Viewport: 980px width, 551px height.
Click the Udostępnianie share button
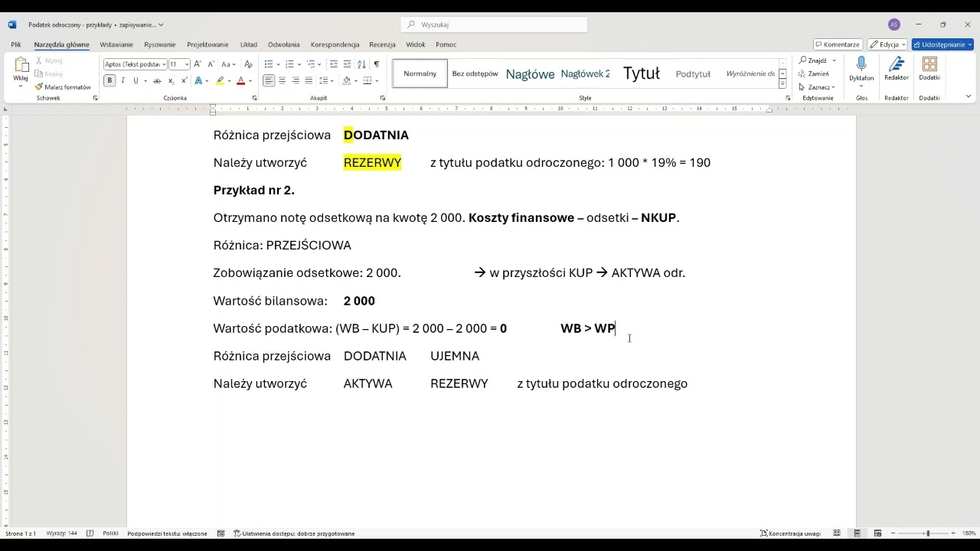942,44
